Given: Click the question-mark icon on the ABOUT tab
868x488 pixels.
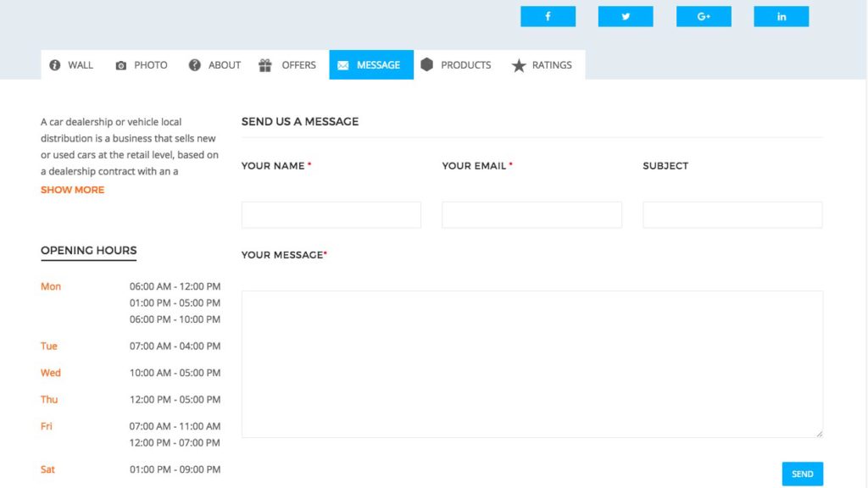Looking at the screenshot, I should 193,64.
